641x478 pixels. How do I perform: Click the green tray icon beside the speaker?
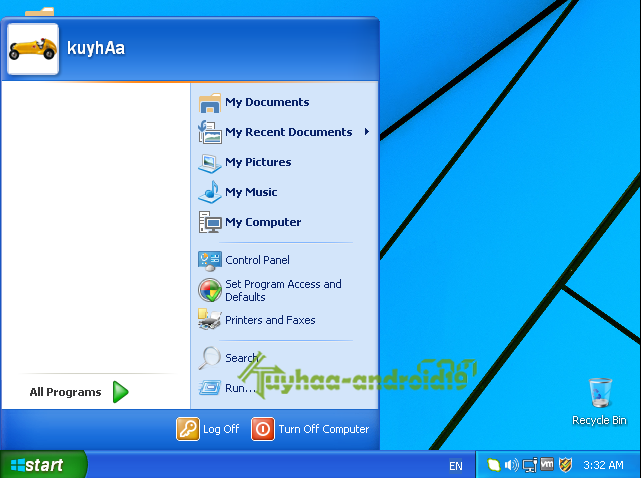pyautogui.click(x=494, y=465)
